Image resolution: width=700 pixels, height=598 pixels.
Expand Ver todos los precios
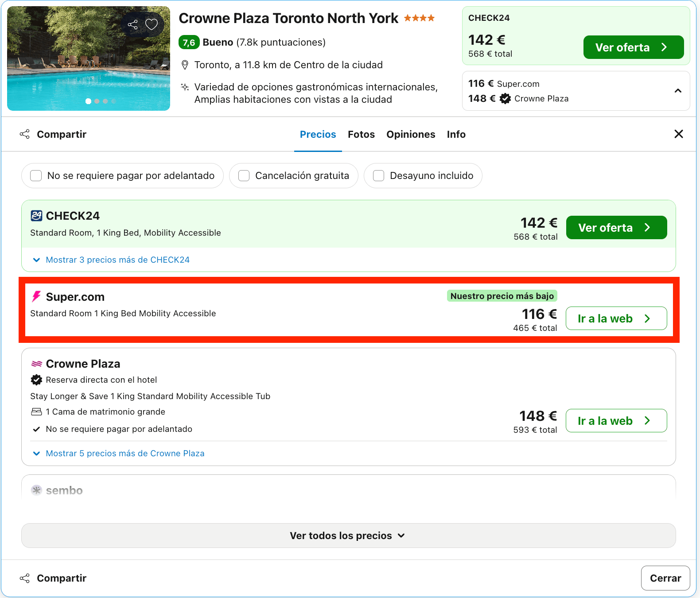pyautogui.click(x=348, y=536)
